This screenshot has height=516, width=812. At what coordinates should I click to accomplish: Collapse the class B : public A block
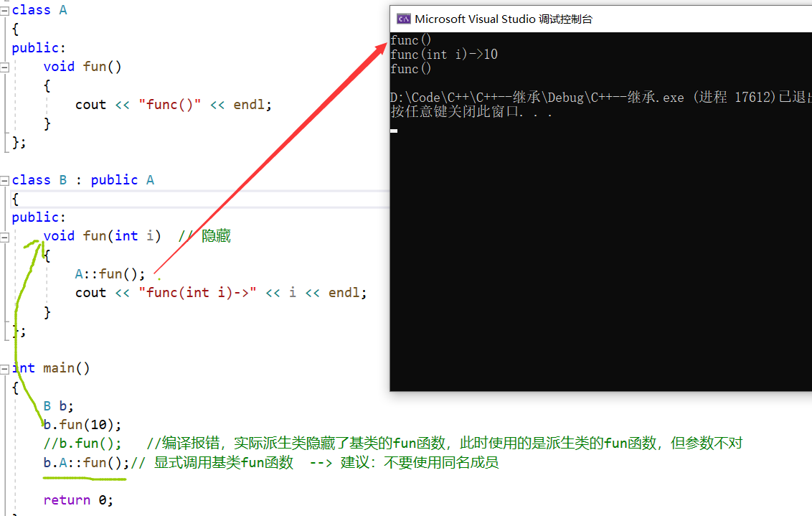tap(4, 181)
